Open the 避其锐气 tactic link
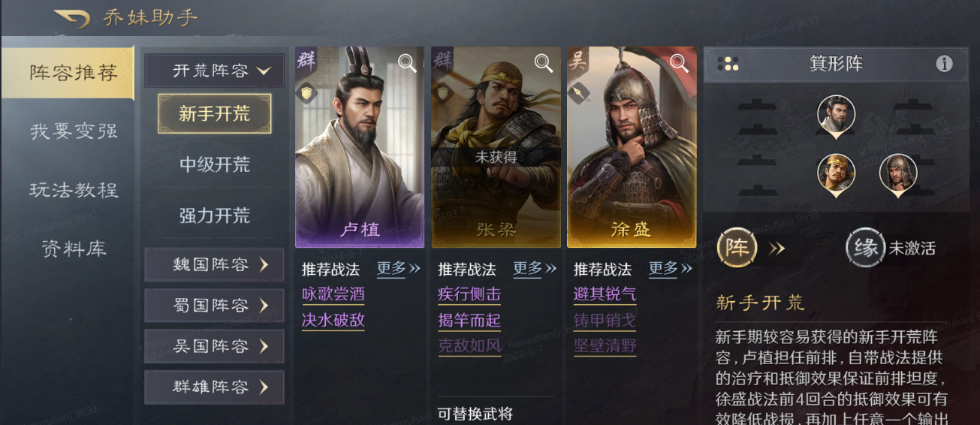 coord(605,294)
